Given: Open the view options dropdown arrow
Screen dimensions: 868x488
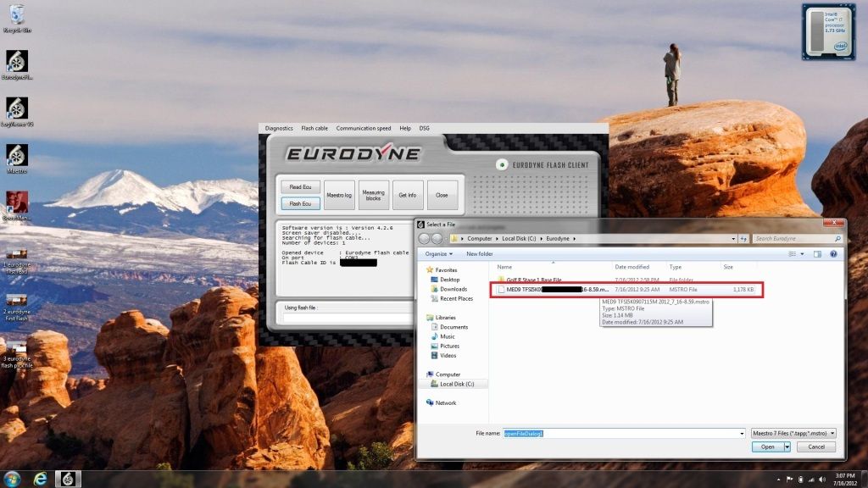Looking at the screenshot, I should [x=802, y=254].
